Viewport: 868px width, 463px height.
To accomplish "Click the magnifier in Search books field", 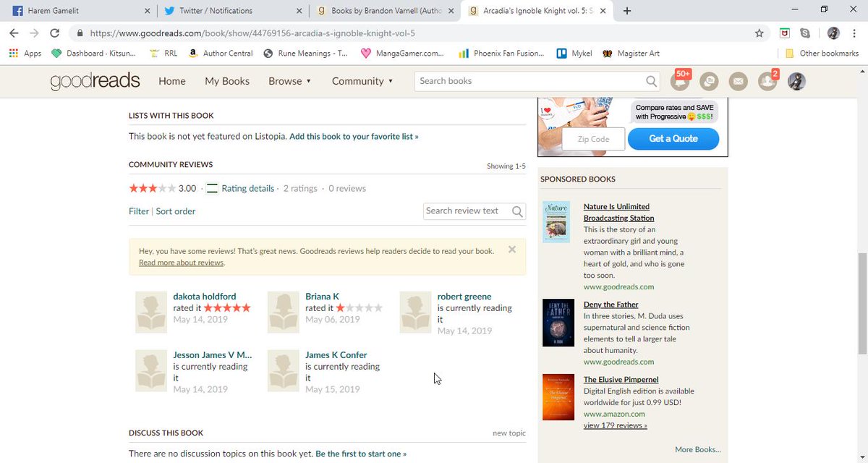I will (652, 81).
